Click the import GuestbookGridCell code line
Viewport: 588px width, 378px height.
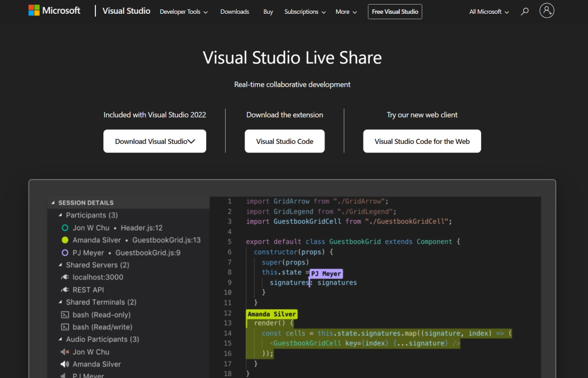349,221
